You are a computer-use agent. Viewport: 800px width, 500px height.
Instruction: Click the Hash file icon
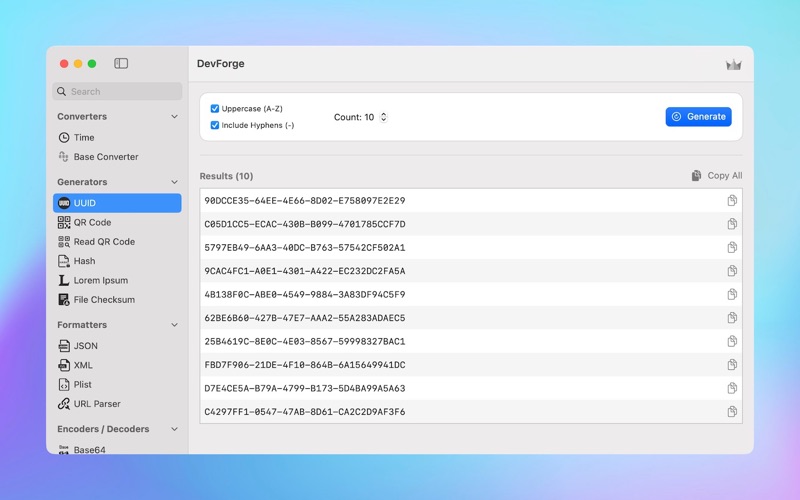point(64,261)
